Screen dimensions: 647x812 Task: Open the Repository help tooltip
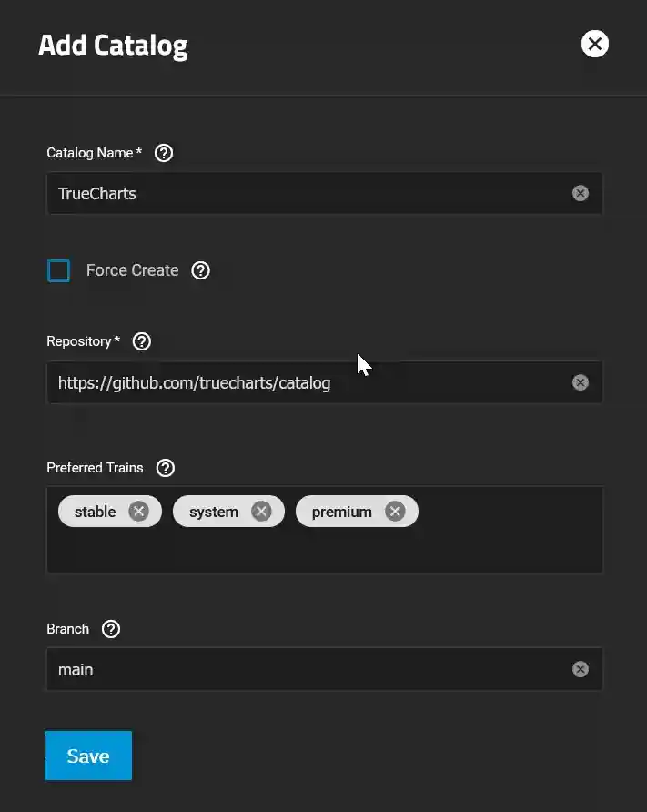click(x=141, y=341)
